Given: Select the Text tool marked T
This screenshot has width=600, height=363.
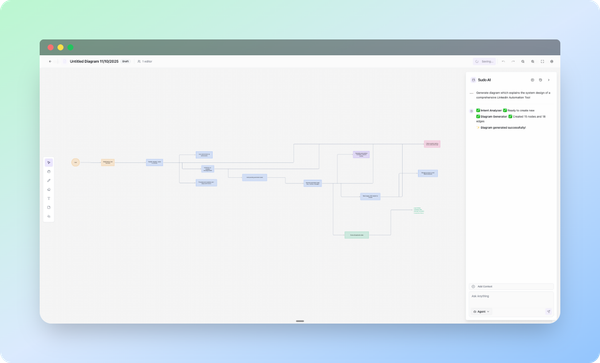Looking at the screenshot, I should click(49, 199).
